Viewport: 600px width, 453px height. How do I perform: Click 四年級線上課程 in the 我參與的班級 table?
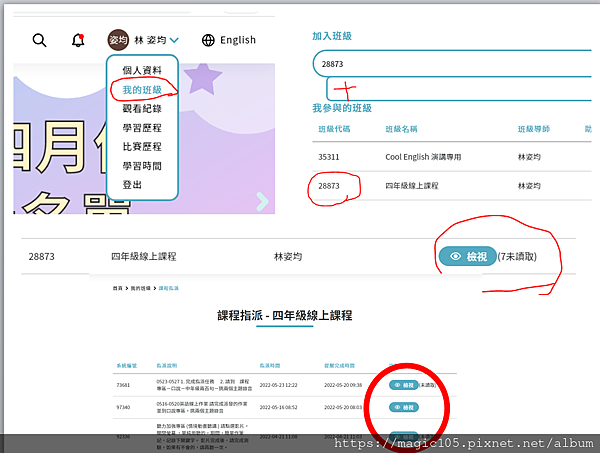(x=412, y=186)
